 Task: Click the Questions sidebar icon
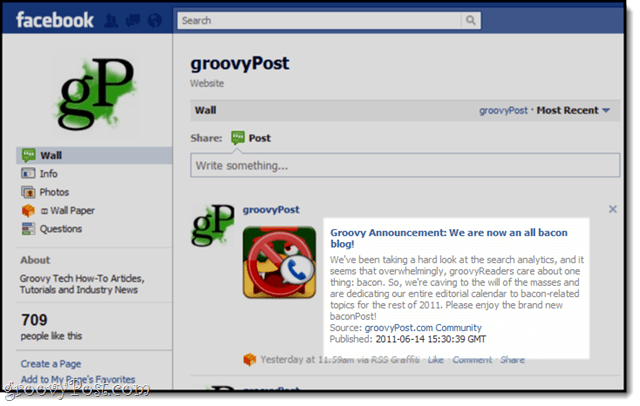[x=28, y=229]
